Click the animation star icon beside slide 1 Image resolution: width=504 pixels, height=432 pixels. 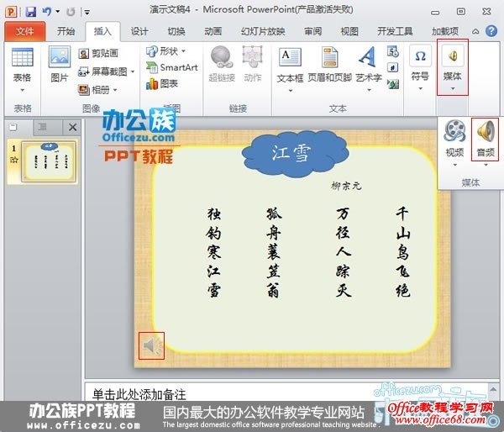point(14,160)
